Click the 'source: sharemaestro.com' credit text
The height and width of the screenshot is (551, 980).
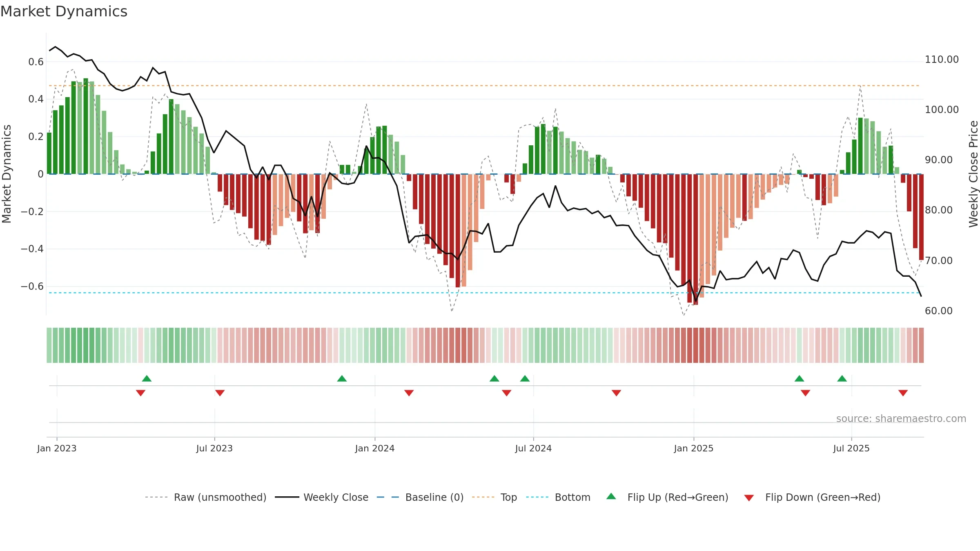[901, 418]
